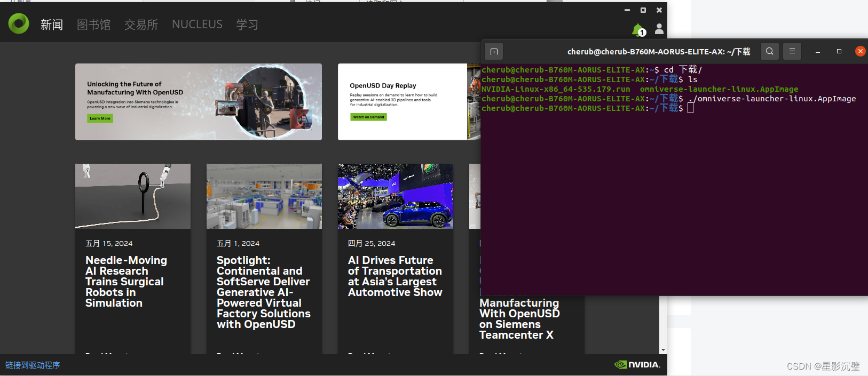
Task: Open the automotive show article thumbnail
Action: pyautogui.click(x=396, y=196)
